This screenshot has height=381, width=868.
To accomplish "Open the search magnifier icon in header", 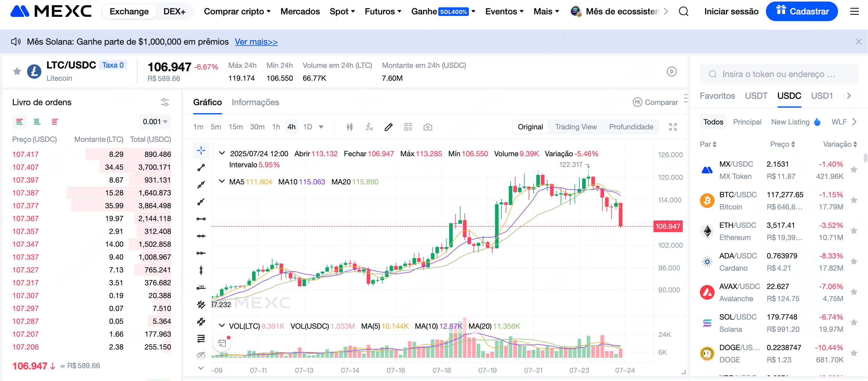I will 683,11.
